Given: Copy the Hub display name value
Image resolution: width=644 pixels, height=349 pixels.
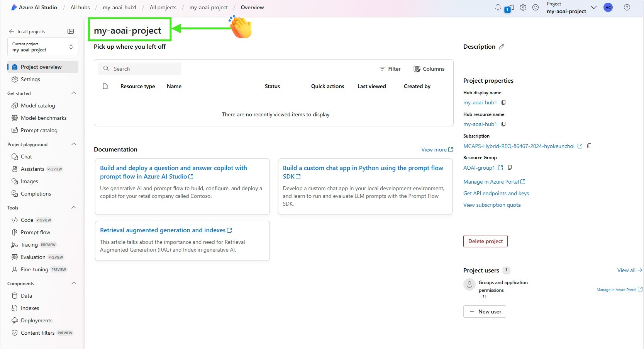Looking at the screenshot, I should pos(503,102).
